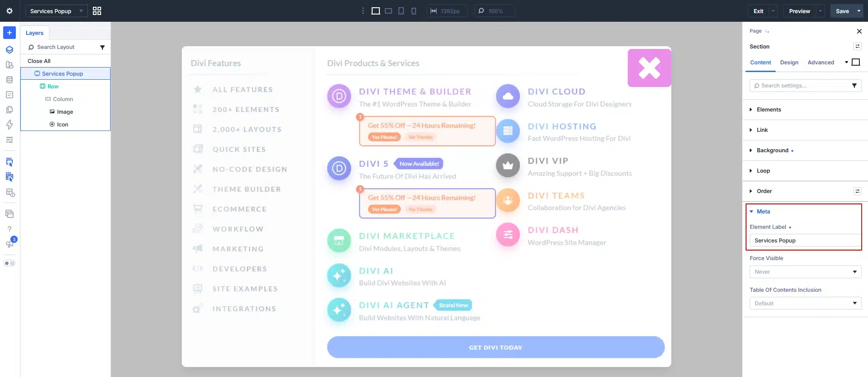Switch to tablet portrait view icon

point(401,11)
